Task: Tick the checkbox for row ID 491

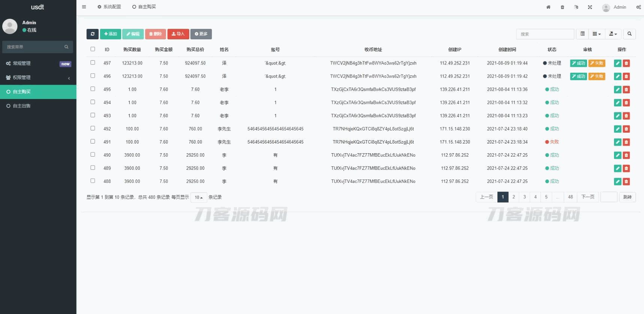Action: coord(93,141)
